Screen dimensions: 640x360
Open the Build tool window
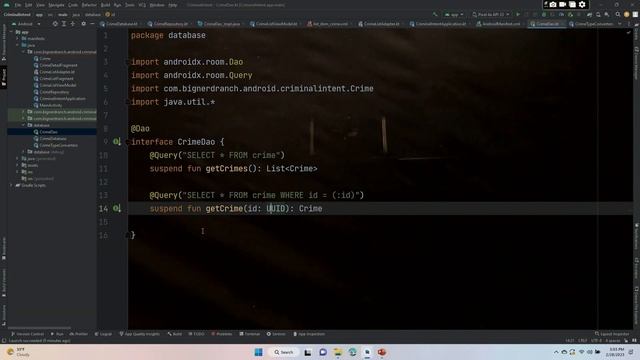click(175, 334)
